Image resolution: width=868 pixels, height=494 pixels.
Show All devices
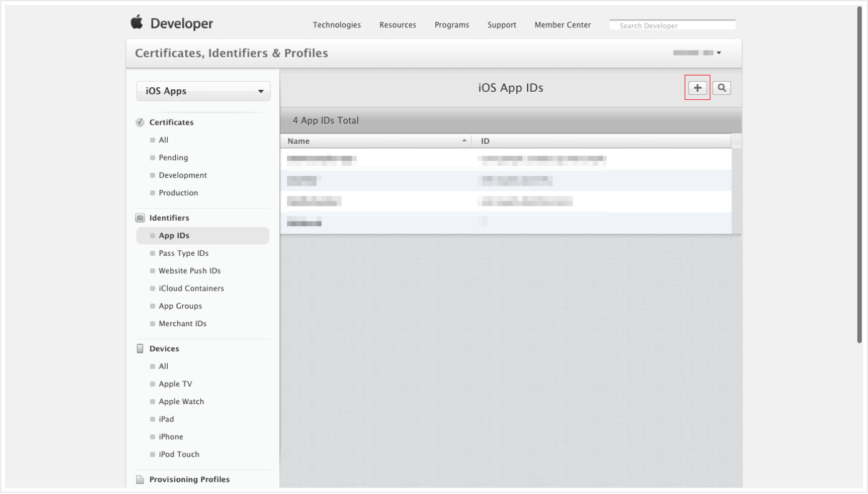[x=163, y=367]
